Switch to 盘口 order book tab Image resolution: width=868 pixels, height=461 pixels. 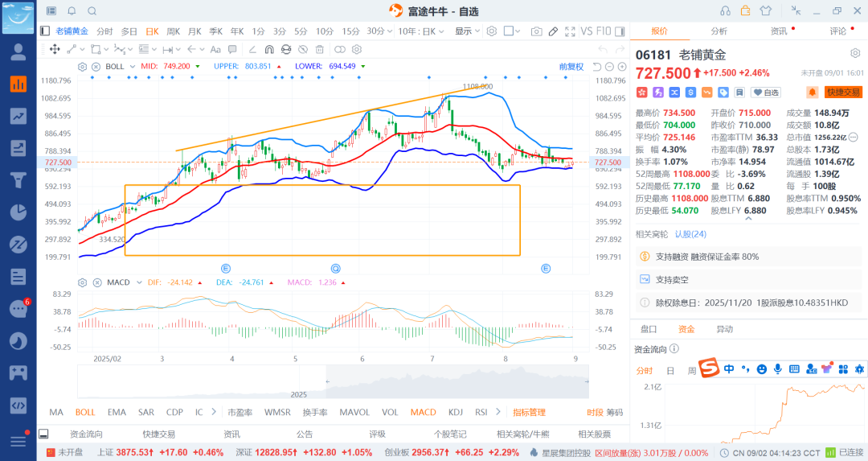coord(649,329)
